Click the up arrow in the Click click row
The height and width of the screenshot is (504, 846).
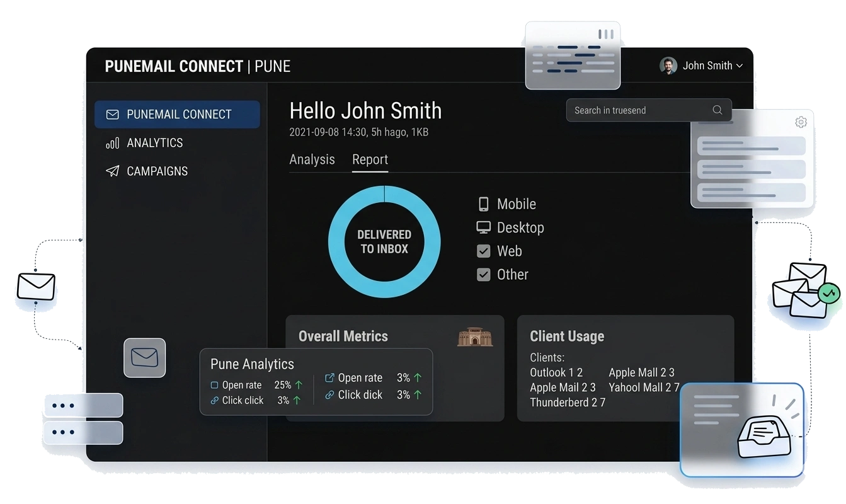point(297,400)
